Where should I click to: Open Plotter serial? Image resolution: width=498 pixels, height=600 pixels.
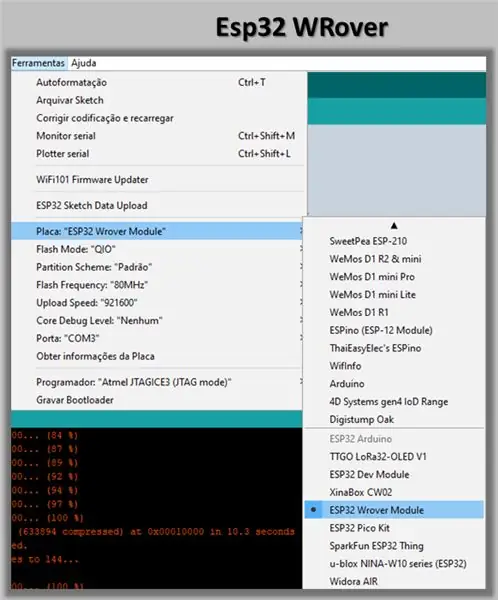157,154
